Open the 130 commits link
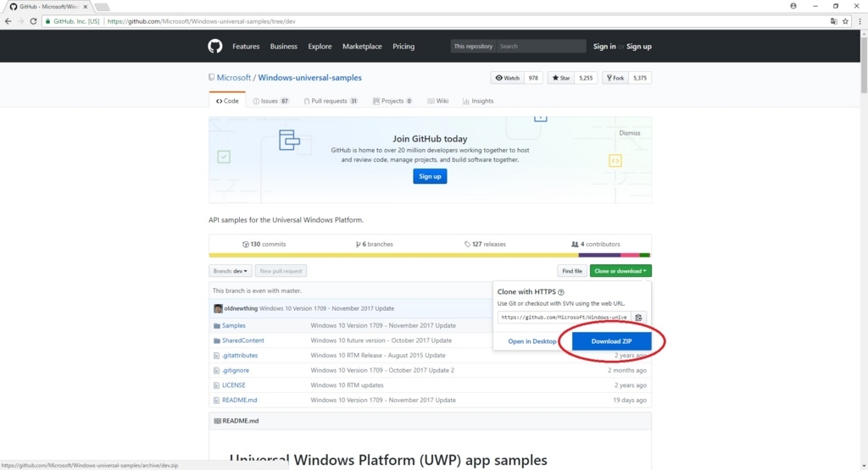The width and height of the screenshot is (868, 470). 264,245
